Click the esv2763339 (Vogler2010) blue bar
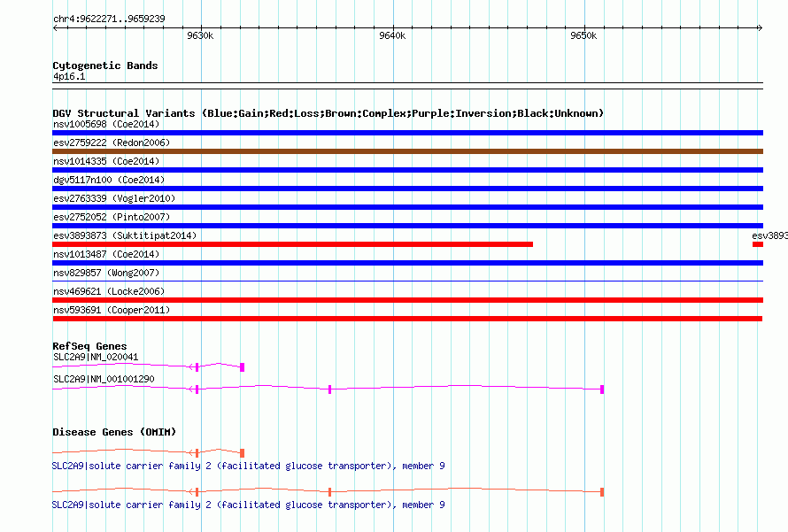788x532 pixels. pos(407,207)
